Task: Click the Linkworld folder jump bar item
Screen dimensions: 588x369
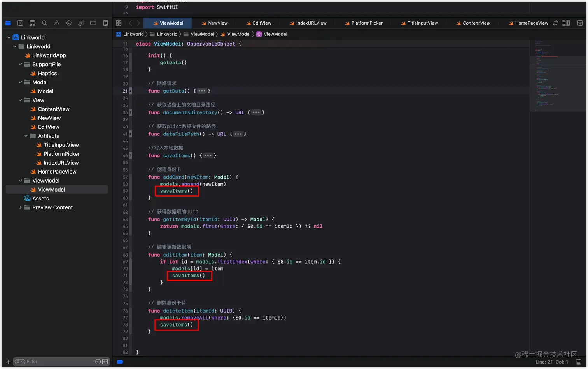Action: (x=164, y=34)
